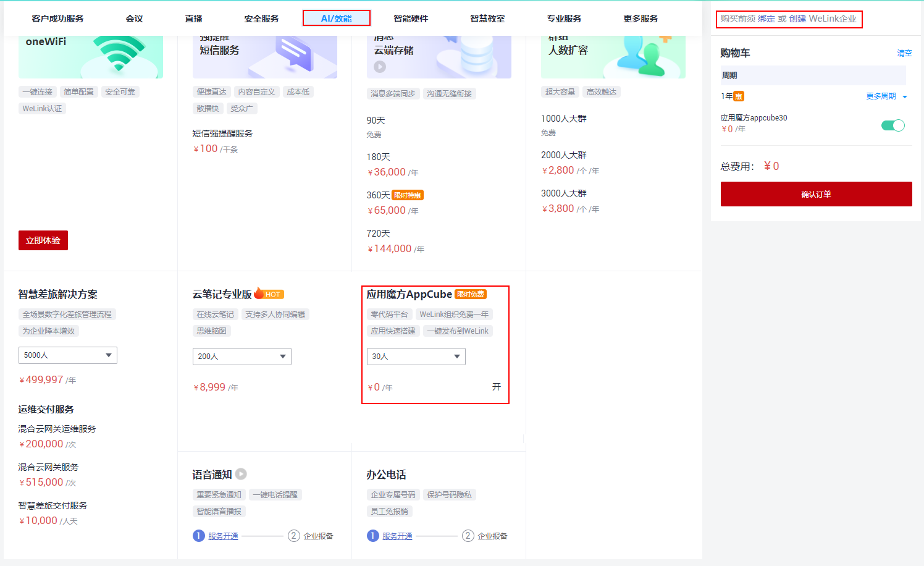Click the 一键发布到WeLink tag
The height and width of the screenshot is (566, 924).
458,331
